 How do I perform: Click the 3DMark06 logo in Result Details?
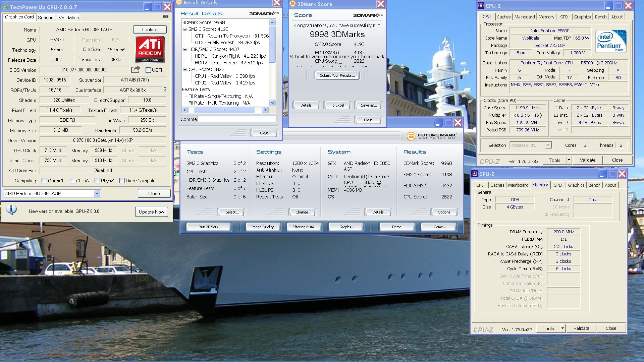point(264,13)
